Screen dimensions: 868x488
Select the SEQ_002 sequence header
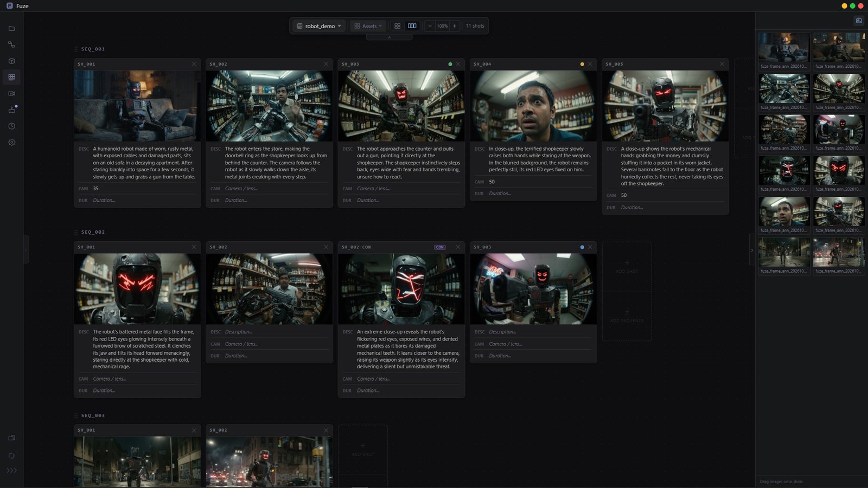pyautogui.click(x=93, y=232)
